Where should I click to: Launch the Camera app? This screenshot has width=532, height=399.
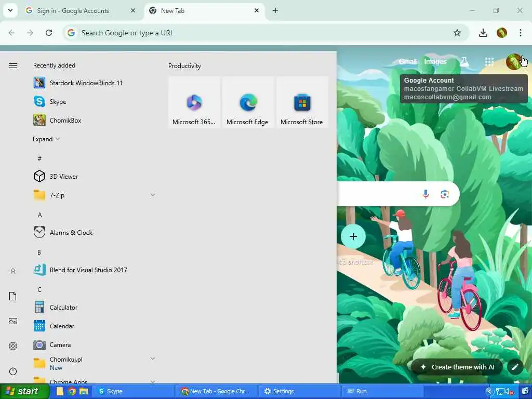52,345
